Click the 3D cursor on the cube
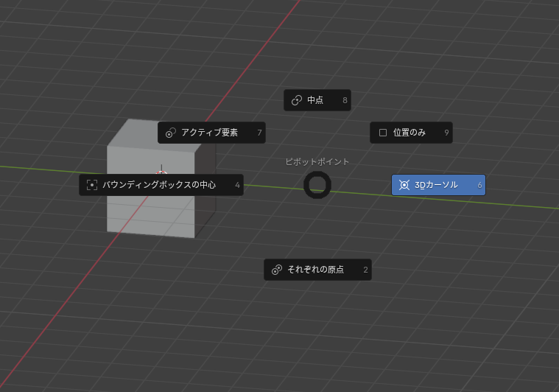Image resolution: width=559 pixels, height=392 pixels. pyautogui.click(x=161, y=175)
